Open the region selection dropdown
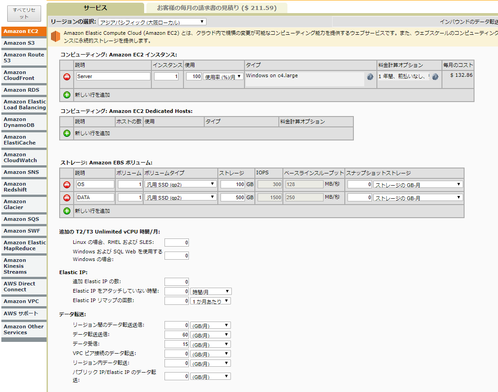Screen dimensions: 498x392 point(152,22)
